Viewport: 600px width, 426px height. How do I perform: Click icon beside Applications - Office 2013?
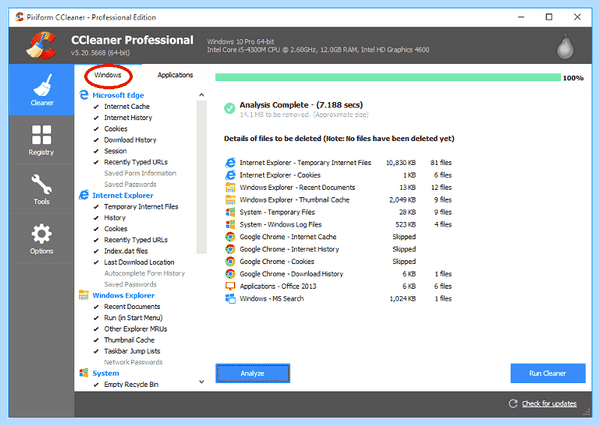[x=230, y=286]
